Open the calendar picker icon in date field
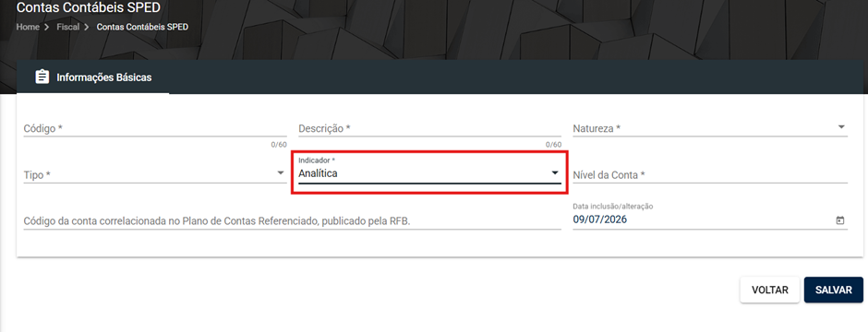 pyautogui.click(x=839, y=220)
